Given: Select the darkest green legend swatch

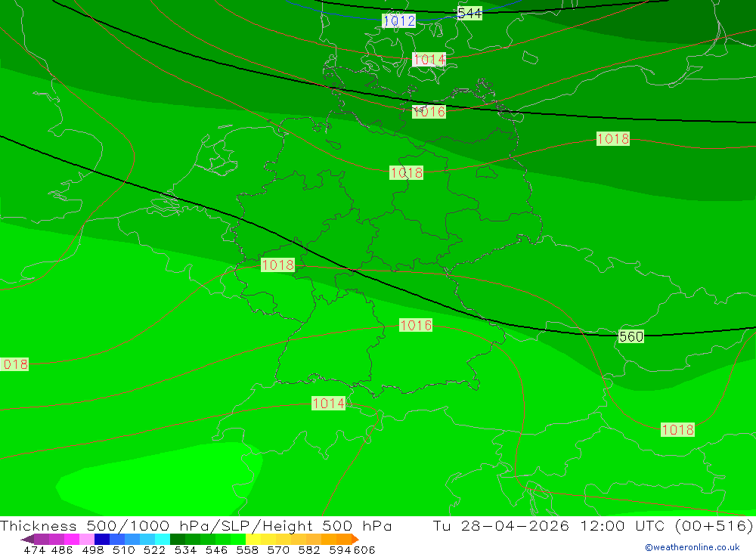Looking at the screenshot, I should click(x=178, y=539).
